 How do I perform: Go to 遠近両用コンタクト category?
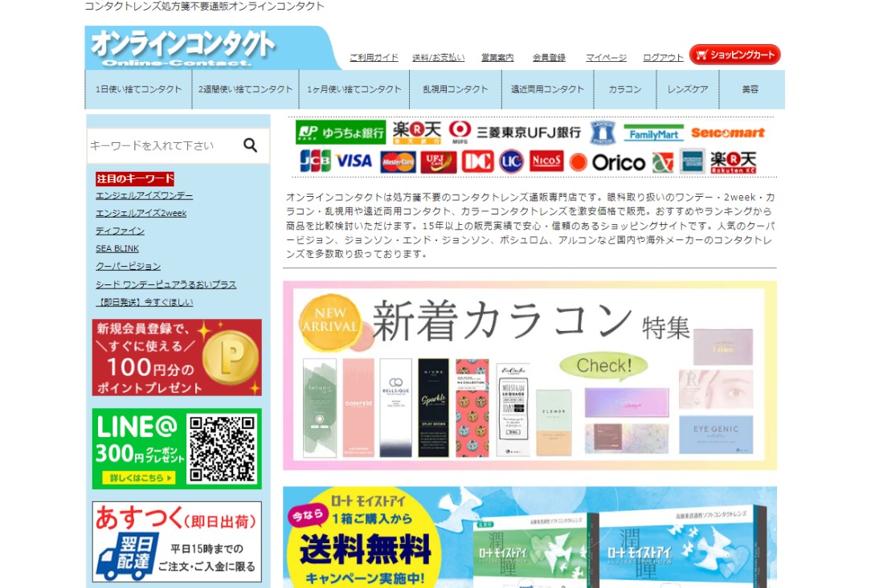547,89
